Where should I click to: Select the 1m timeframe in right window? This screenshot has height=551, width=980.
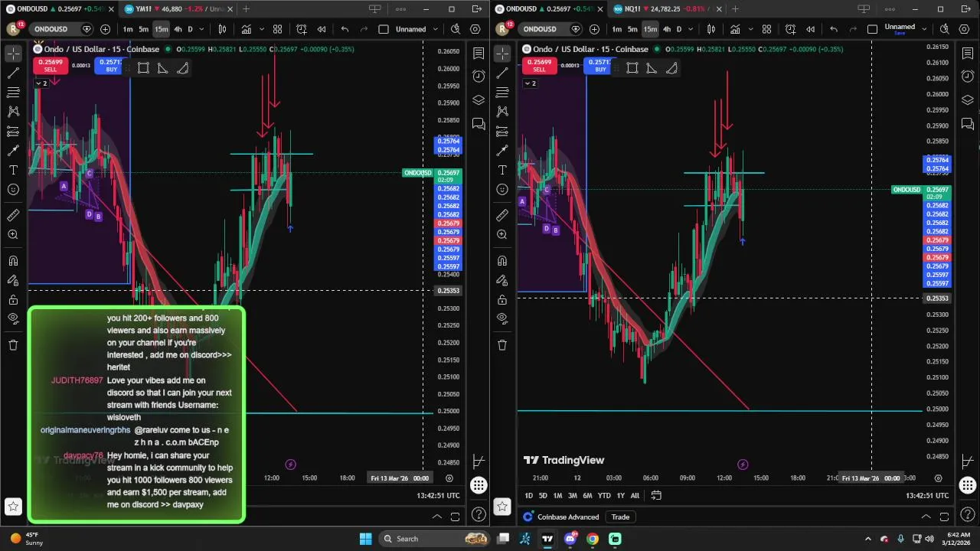point(616,29)
